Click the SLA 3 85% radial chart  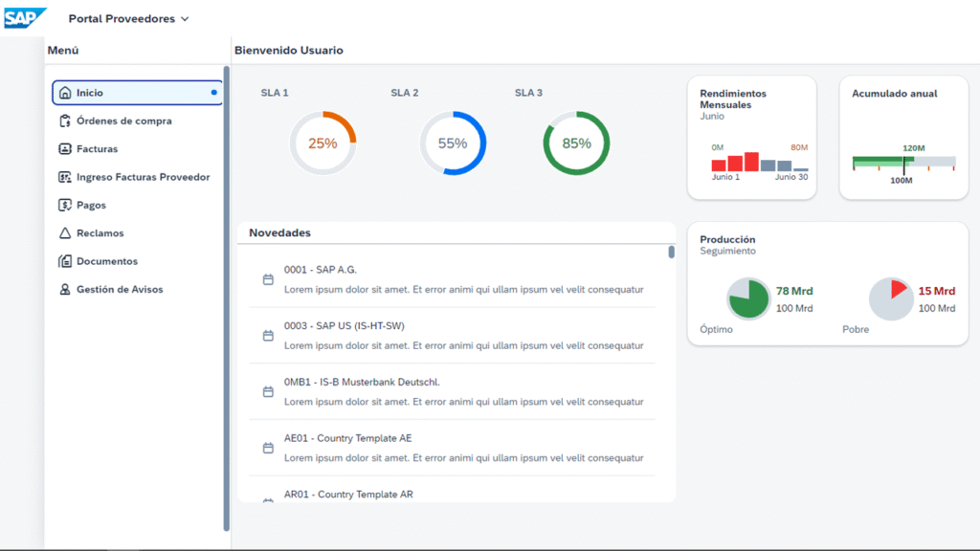click(x=576, y=143)
